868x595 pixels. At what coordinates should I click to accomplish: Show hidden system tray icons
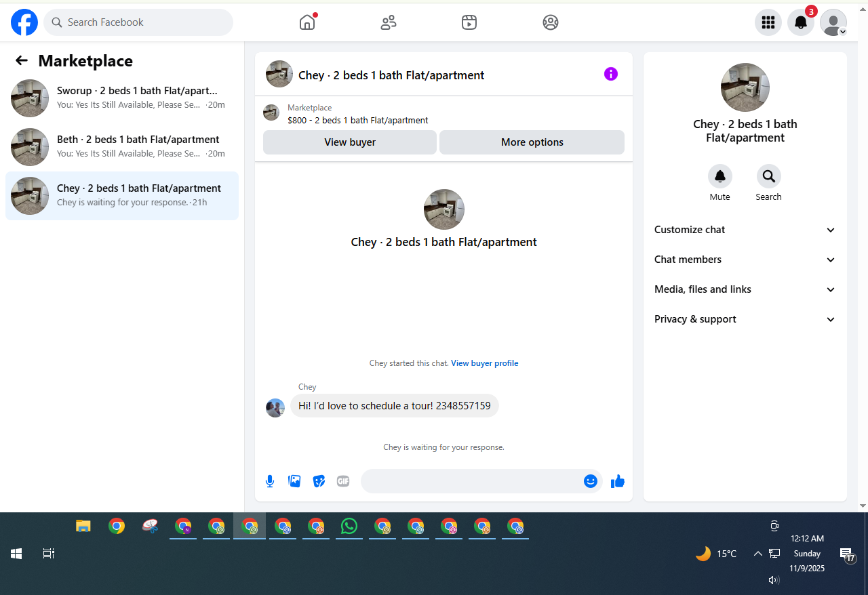(x=758, y=554)
